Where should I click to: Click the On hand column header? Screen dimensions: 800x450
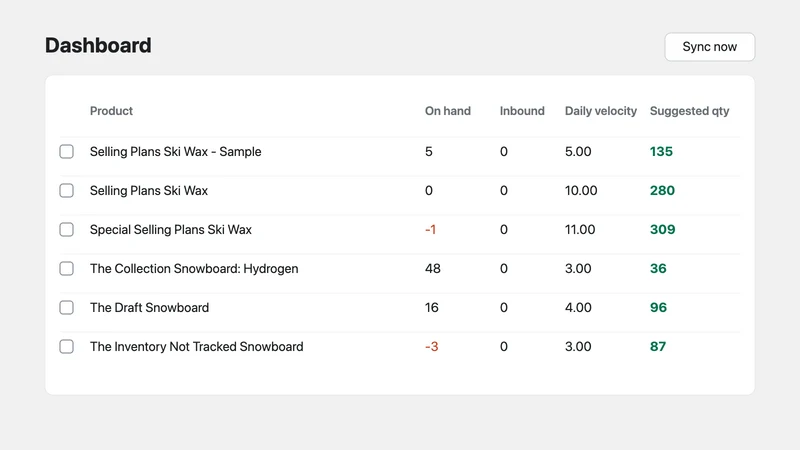pyautogui.click(x=447, y=111)
